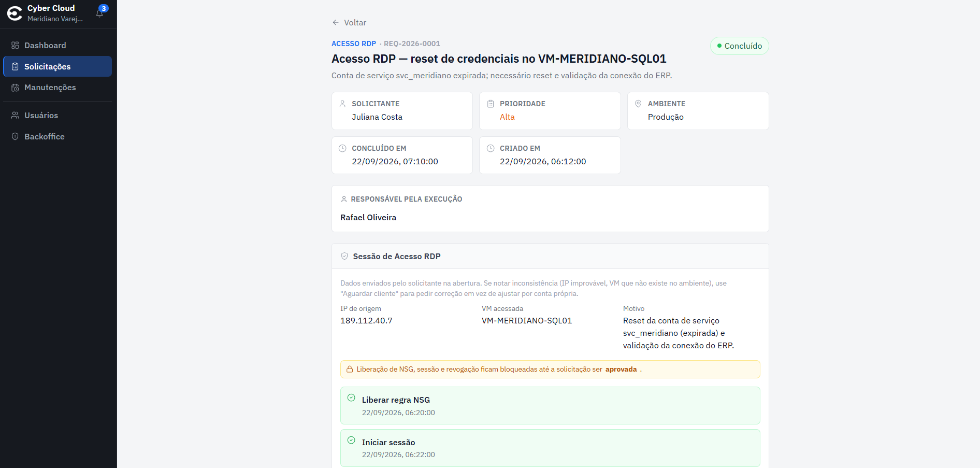
Task: Click the Cyber Cloud logo icon
Action: 15,13
